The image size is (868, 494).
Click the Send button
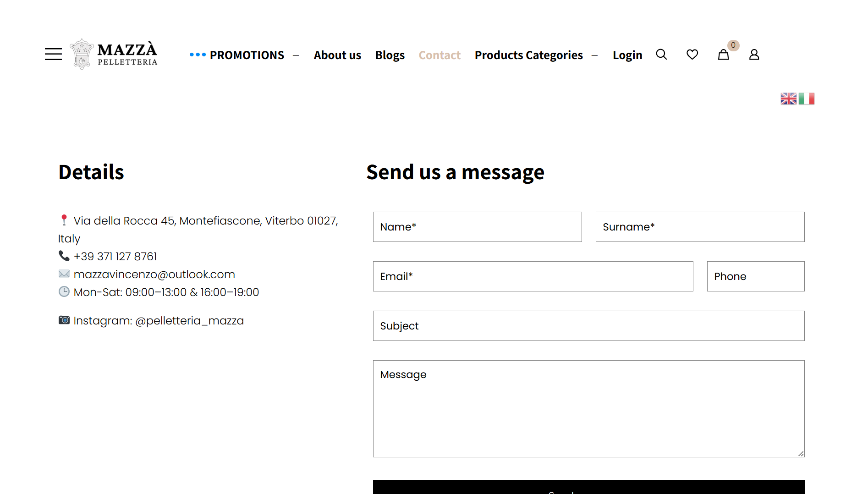[x=588, y=488]
